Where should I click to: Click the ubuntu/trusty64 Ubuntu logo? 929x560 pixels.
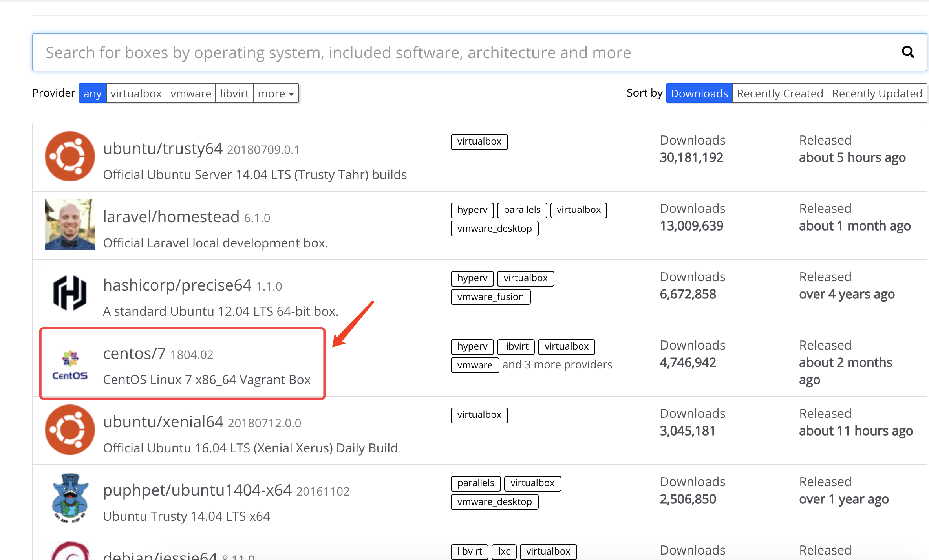pos(70,156)
